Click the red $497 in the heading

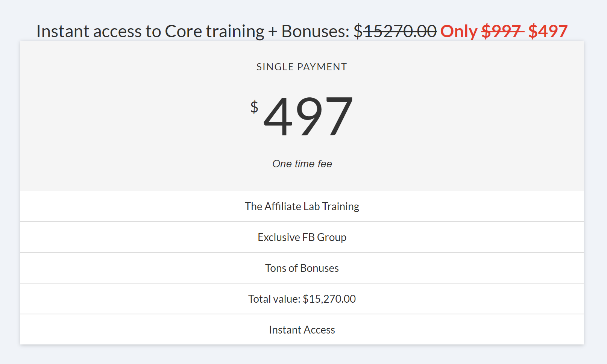[x=548, y=31]
